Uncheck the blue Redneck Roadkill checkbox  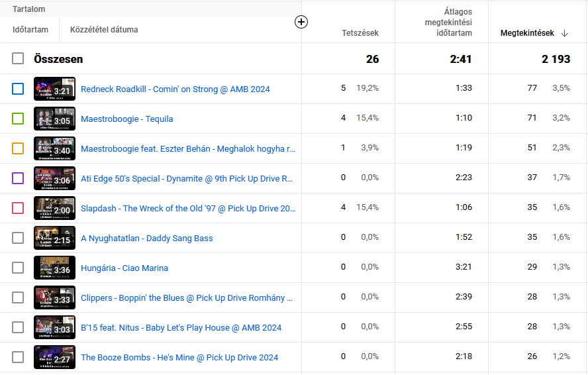[x=18, y=89]
